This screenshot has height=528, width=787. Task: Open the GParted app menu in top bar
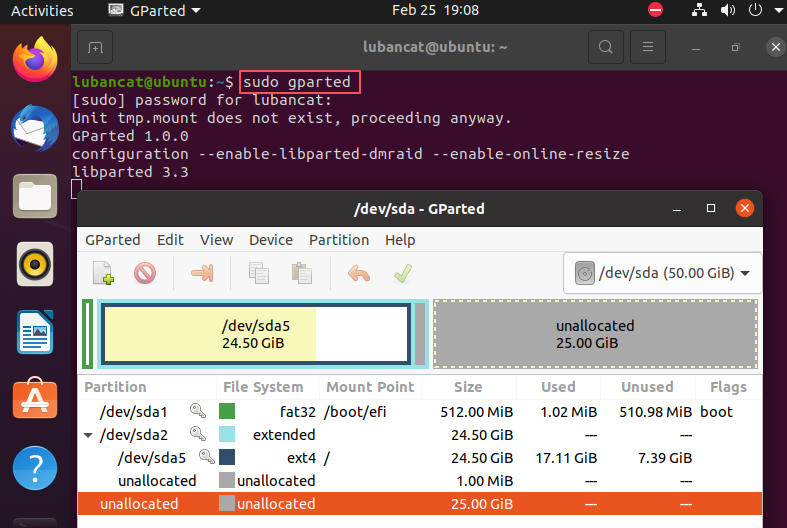pos(153,10)
